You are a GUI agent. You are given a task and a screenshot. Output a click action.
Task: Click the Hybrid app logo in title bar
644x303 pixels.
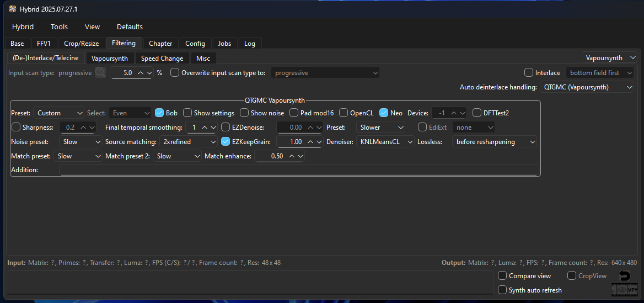click(12, 8)
